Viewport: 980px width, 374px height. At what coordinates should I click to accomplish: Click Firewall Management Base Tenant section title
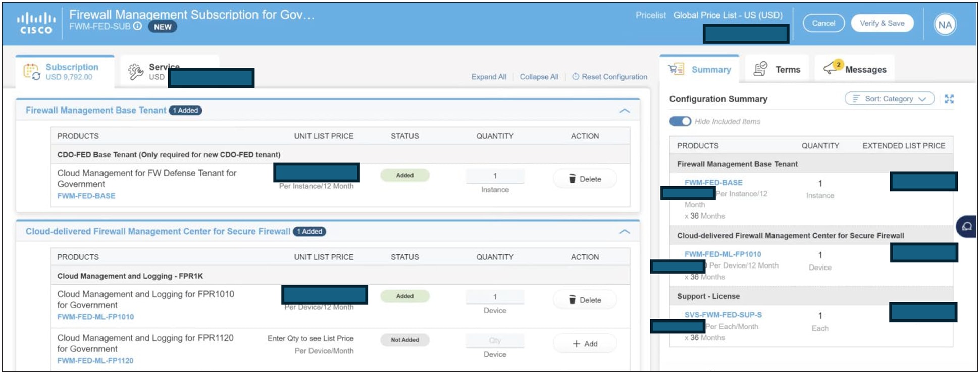pos(96,111)
